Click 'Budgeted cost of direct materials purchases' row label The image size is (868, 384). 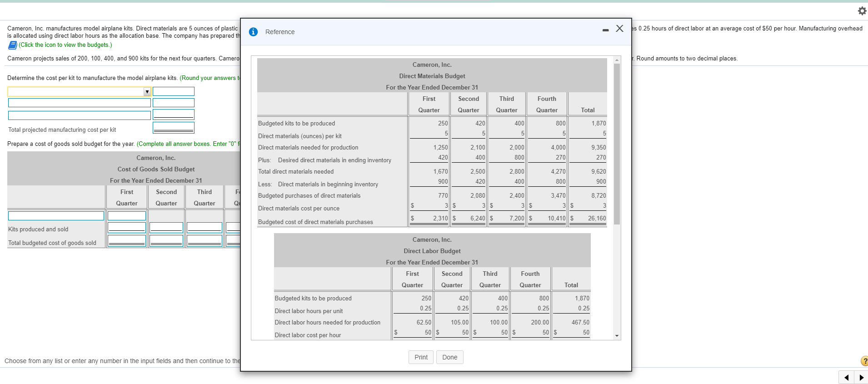pyautogui.click(x=315, y=222)
